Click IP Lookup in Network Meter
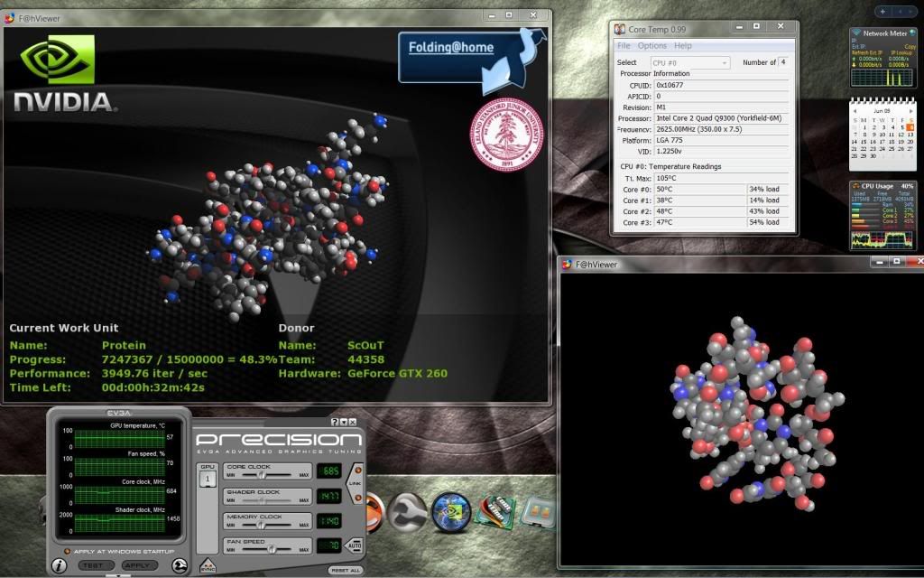 pos(901,52)
